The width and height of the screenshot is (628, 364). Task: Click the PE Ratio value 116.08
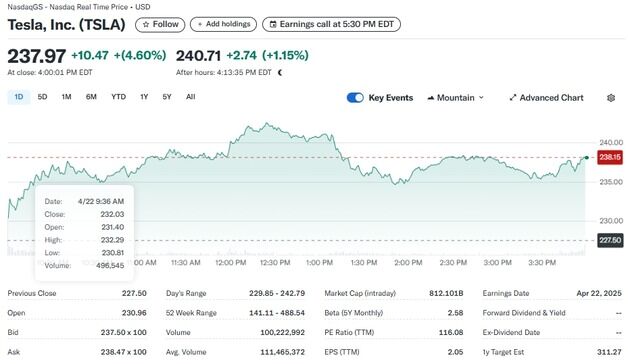[451, 332]
